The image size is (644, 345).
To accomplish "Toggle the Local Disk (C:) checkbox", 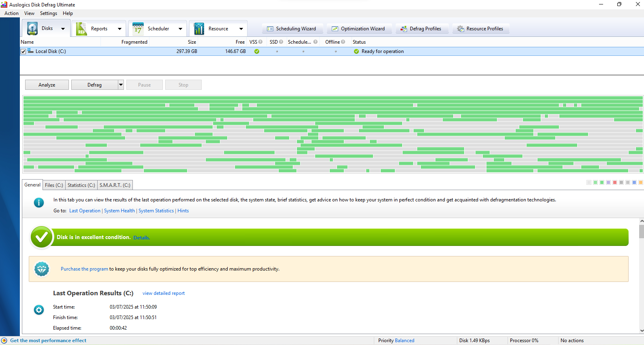I will (x=23, y=51).
